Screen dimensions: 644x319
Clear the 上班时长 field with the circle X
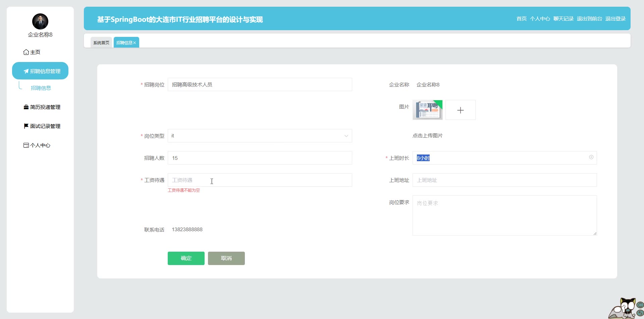pyautogui.click(x=591, y=157)
